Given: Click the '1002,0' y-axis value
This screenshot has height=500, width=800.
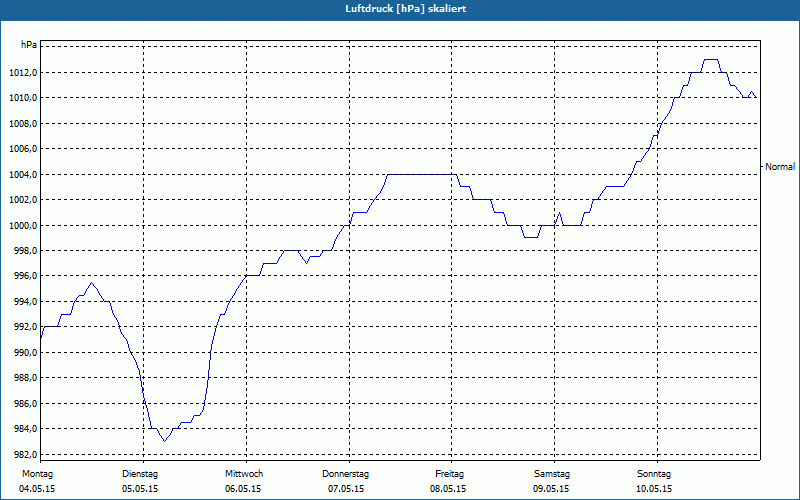Looking at the screenshot, I should pyautogui.click(x=23, y=199).
